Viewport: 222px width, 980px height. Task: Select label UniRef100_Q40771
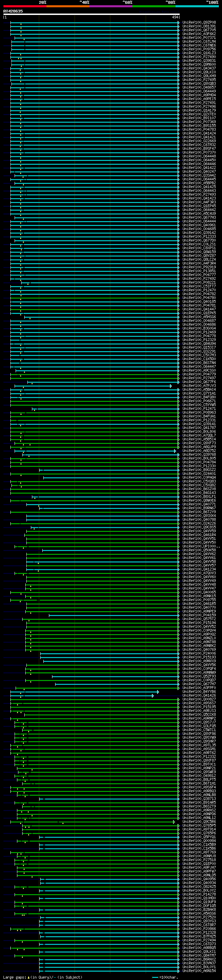[x=199, y=504]
